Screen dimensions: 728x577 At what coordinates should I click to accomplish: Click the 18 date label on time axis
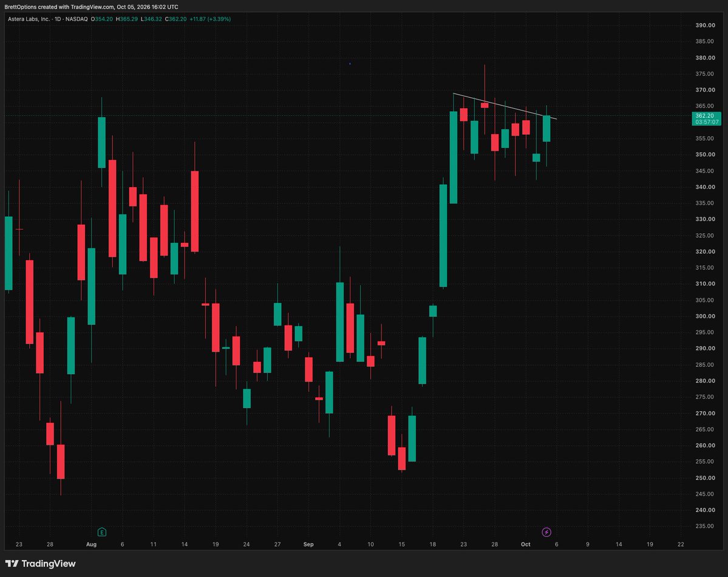[x=433, y=544]
